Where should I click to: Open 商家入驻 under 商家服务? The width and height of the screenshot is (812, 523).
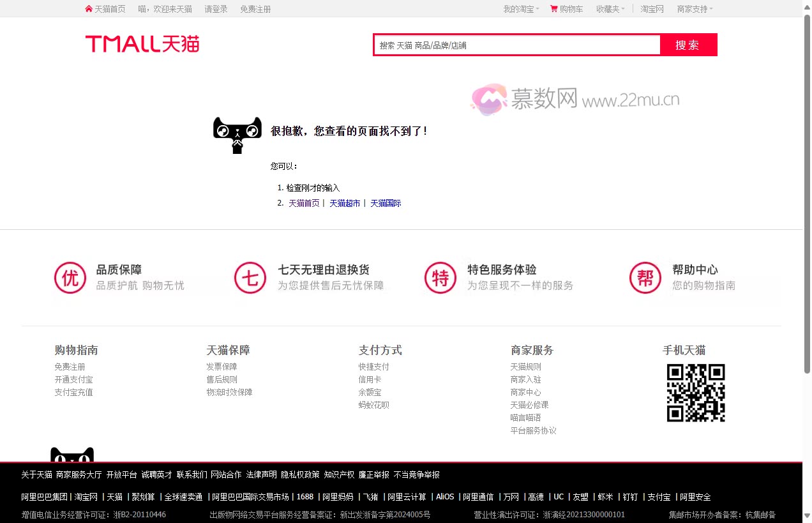[525, 379]
